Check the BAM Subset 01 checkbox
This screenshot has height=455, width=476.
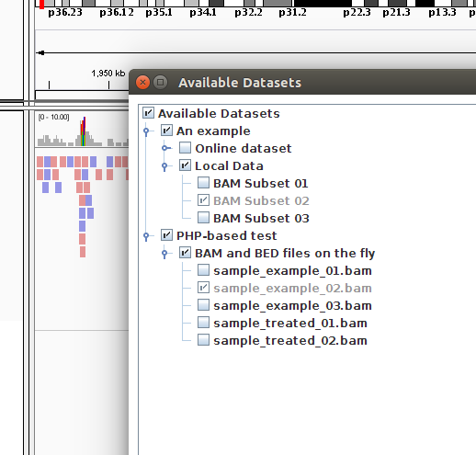point(203,183)
